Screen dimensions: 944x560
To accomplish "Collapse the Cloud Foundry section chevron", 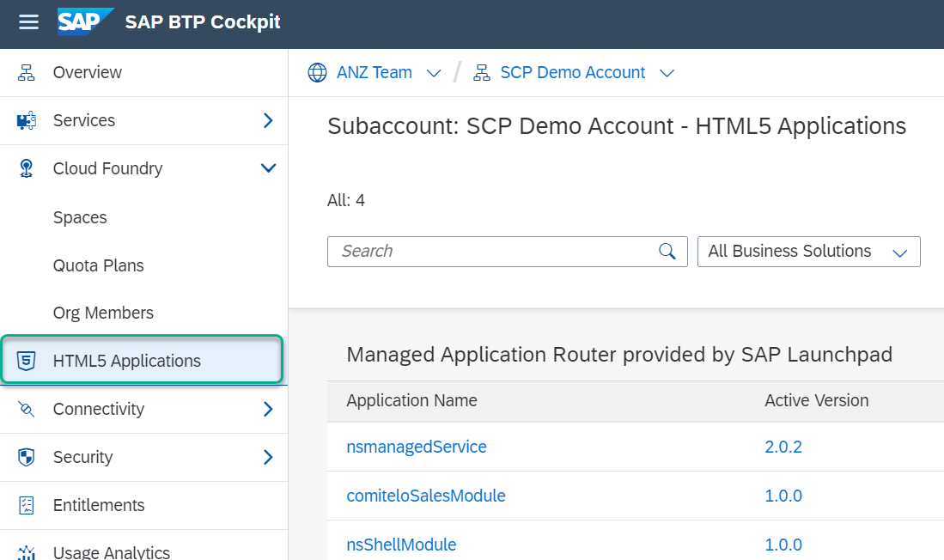I will 269,168.
